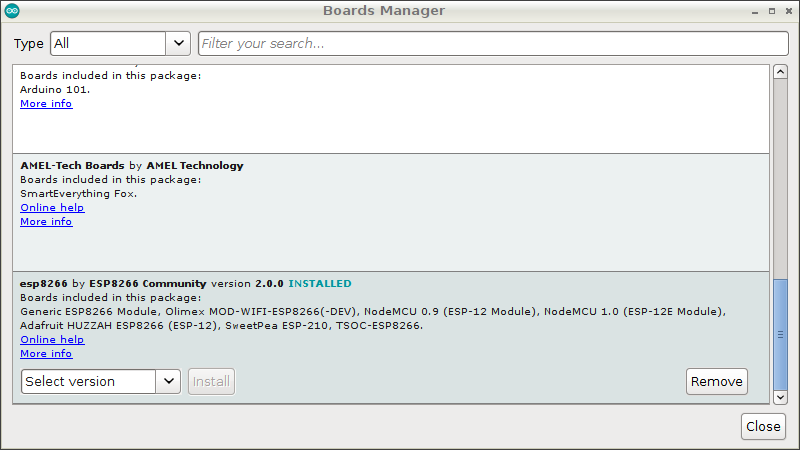
Task: Open More info link for esp8266
Action: coord(46,354)
